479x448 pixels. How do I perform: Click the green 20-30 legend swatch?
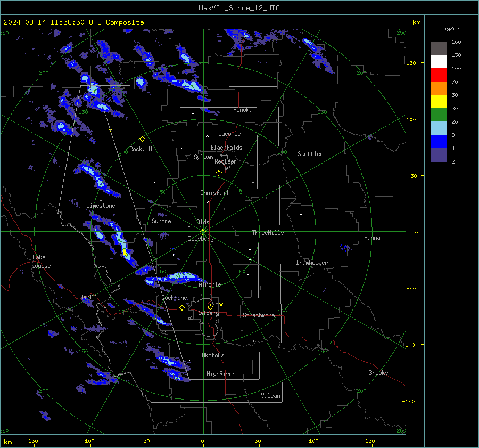pos(439,115)
